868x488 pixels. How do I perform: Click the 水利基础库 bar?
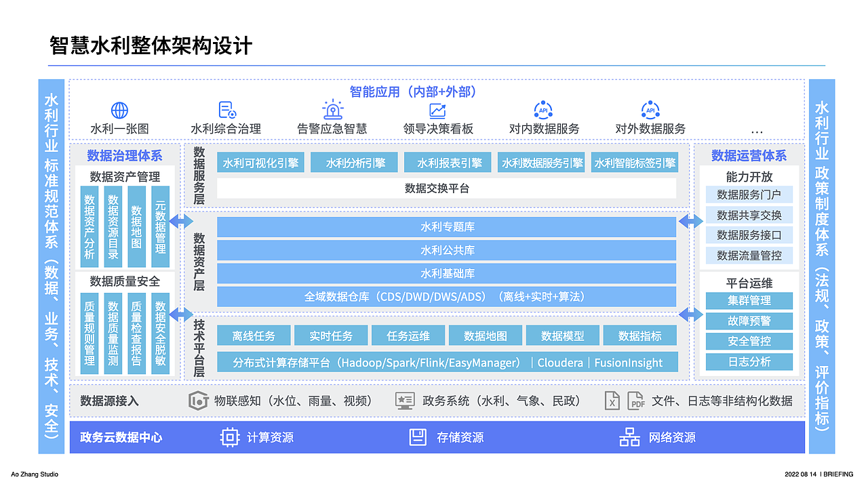(x=447, y=273)
